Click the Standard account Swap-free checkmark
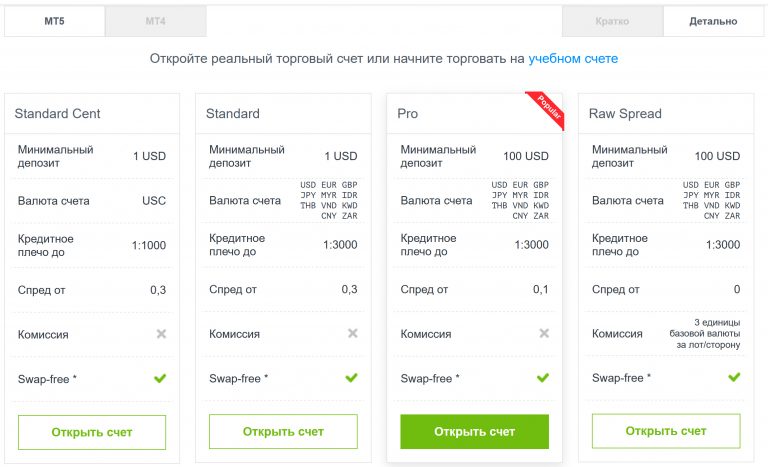The image size is (768, 467). [351, 378]
